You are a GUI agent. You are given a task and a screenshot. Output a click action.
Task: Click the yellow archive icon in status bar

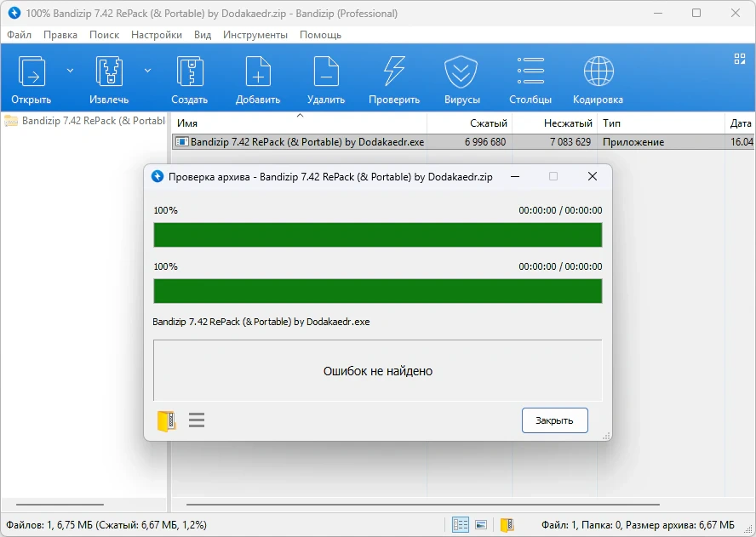coord(507,524)
